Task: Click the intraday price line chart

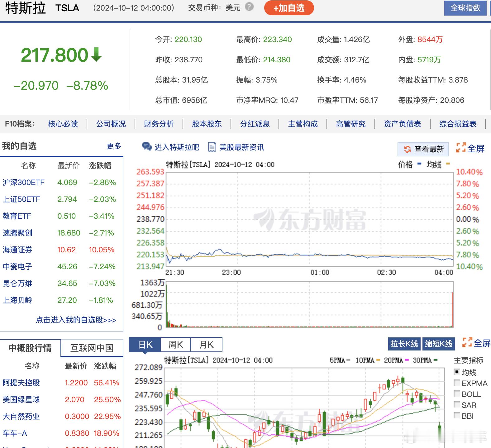Action: click(309, 219)
